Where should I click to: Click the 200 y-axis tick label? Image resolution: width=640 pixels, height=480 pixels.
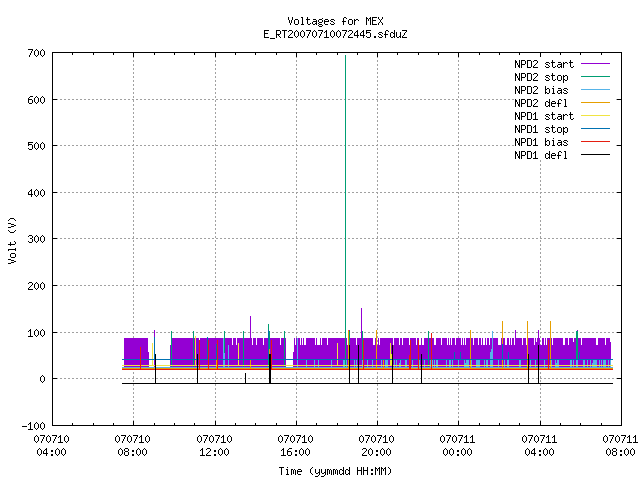[x=36, y=286]
